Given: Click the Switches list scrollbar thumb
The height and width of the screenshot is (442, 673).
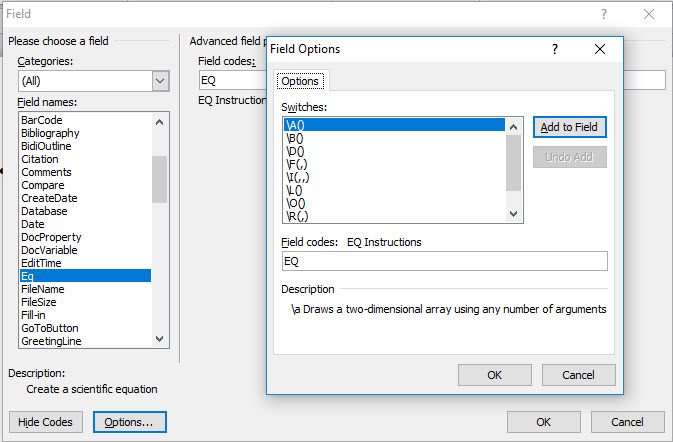Looking at the screenshot, I should point(513,163).
